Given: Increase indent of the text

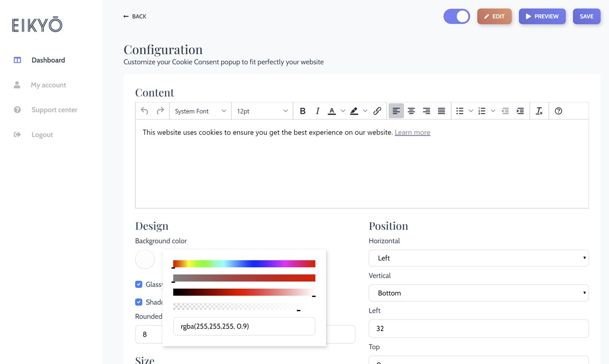Looking at the screenshot, I should tap(520, 111).
